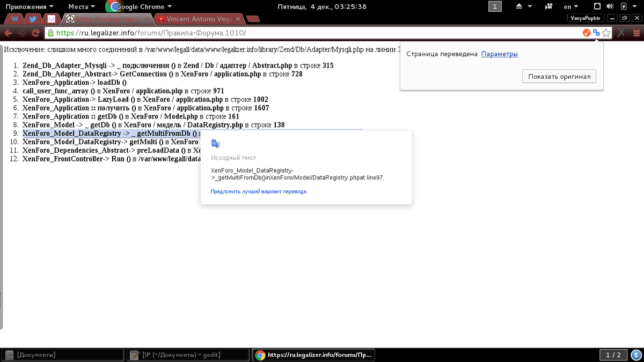Go forward one page
The image size is (644, 362).
[22, 33]
